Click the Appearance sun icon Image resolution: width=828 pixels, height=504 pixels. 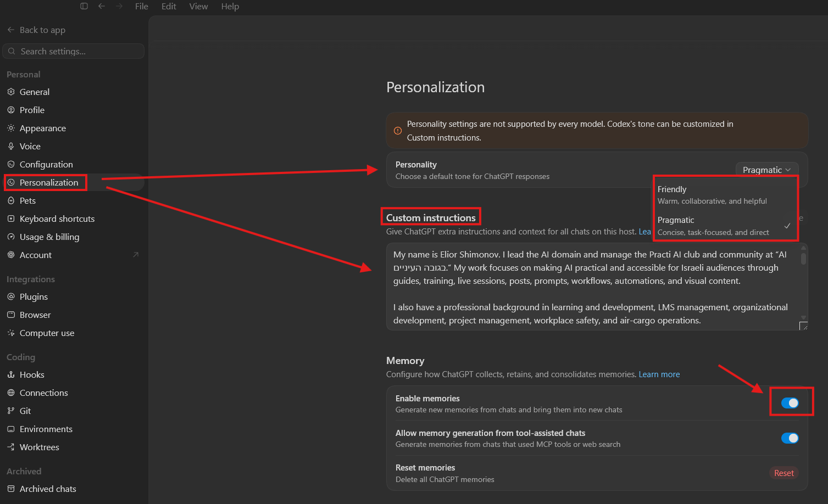pos(11,128)
